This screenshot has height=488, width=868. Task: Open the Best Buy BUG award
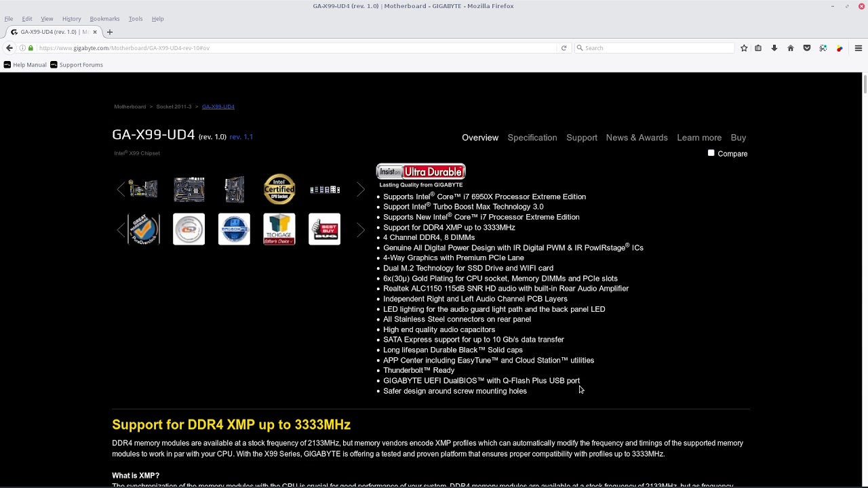325,229
